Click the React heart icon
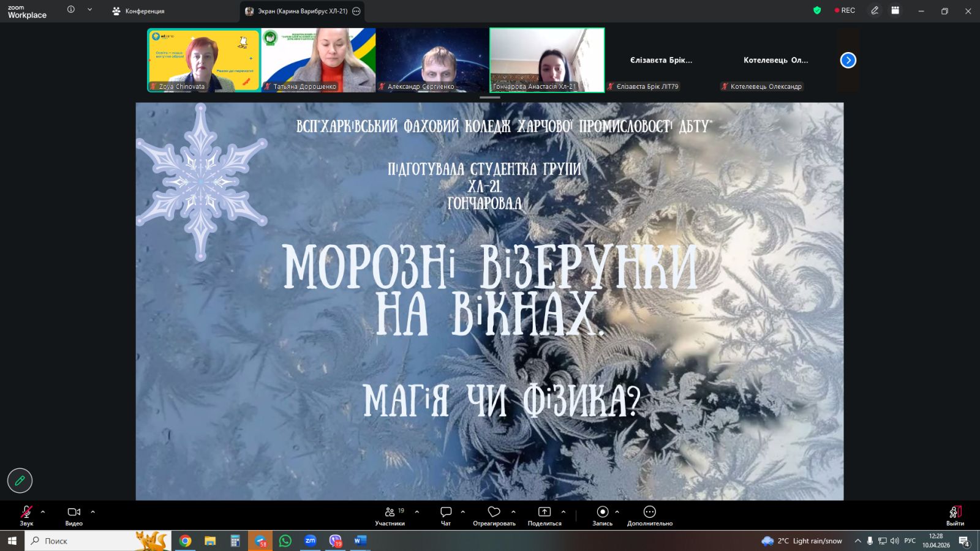980x551 pixels. pyautogui.click(x=494, y=512)
